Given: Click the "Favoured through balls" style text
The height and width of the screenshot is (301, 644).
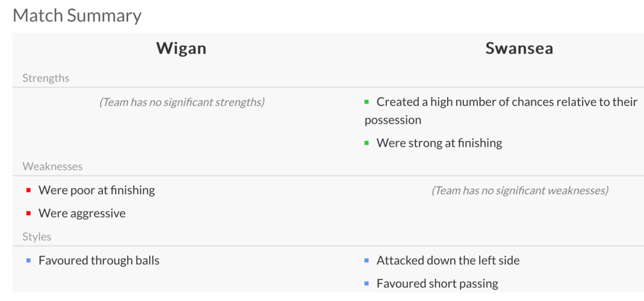Looking at the screenshot, I should (x=99, y=261).
